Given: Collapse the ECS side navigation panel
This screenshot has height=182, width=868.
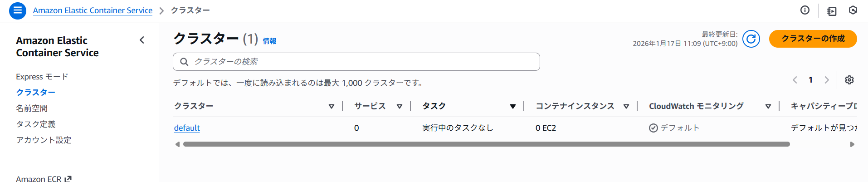Looking at the screenshot, I should point(142,40).
